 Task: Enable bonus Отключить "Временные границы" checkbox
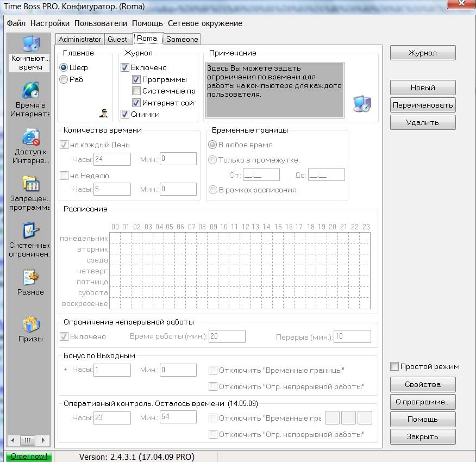click(213, 370)
